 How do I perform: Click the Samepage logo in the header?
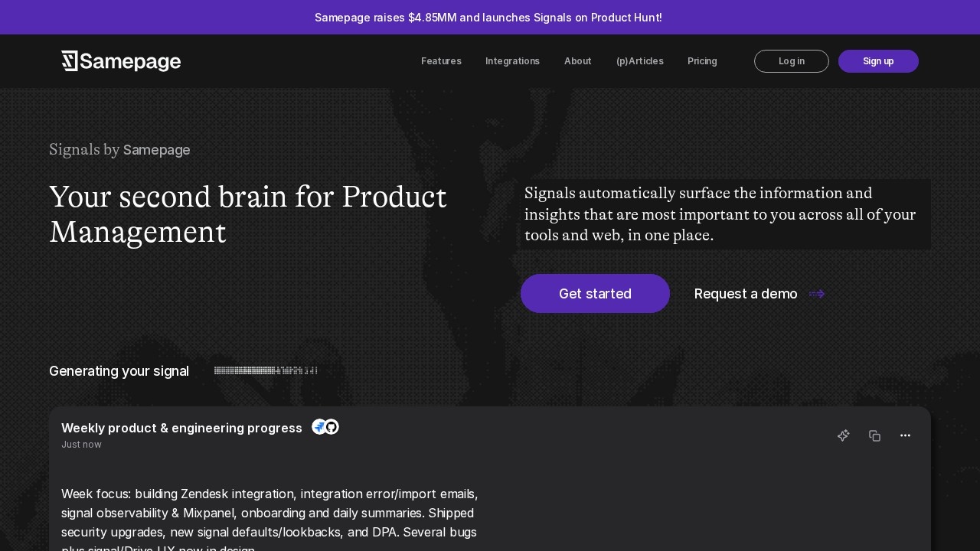[x=121, y=61]
